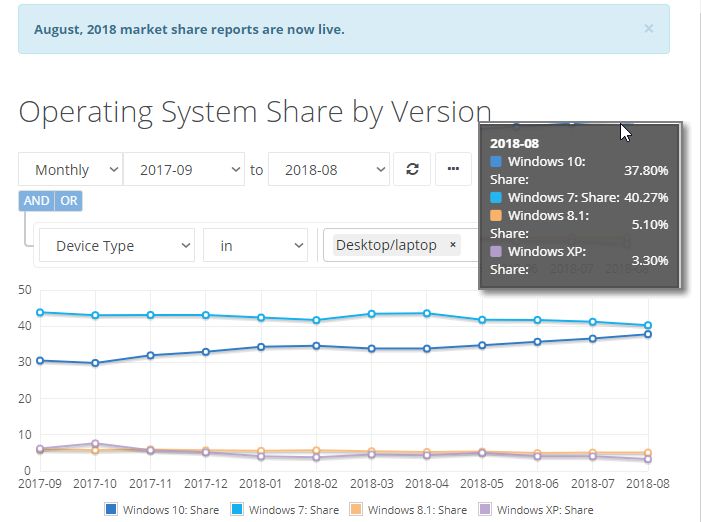Open the 2018-08 end date dropdown
The image size is (701, 522).
tap(329, 169)
